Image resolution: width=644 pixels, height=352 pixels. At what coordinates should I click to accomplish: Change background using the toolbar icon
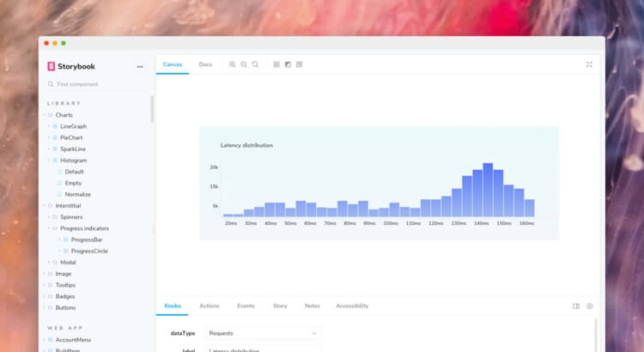pos(288,64)
